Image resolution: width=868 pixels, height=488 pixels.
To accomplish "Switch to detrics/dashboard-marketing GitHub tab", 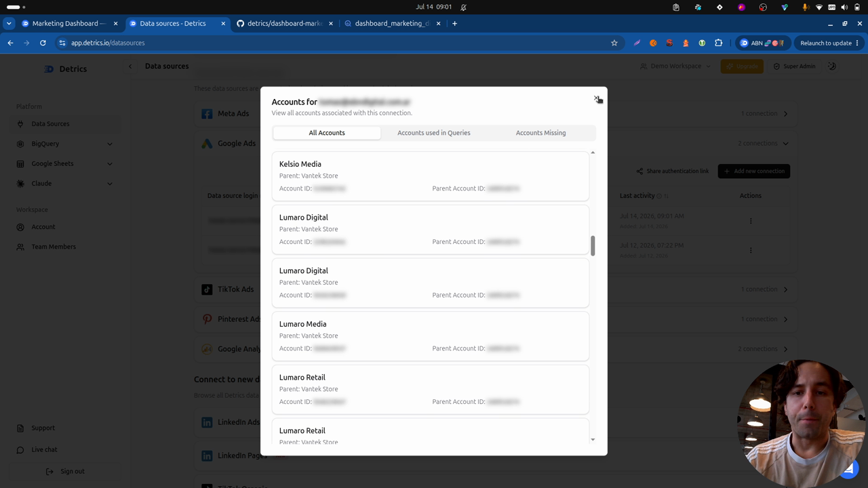I will pyautogui.click(x=285, y=23).
